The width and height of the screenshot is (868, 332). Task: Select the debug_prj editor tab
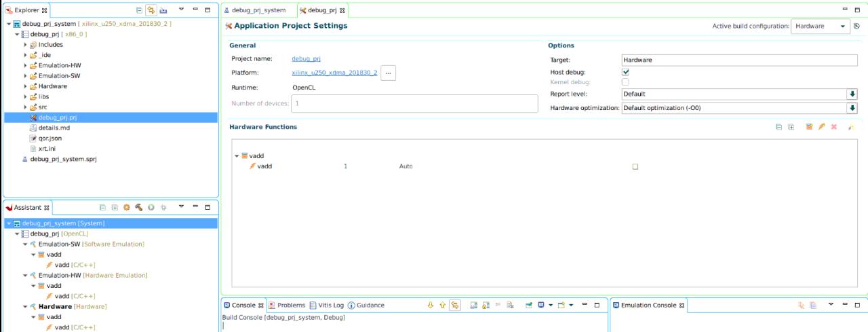tap(322, 10)
